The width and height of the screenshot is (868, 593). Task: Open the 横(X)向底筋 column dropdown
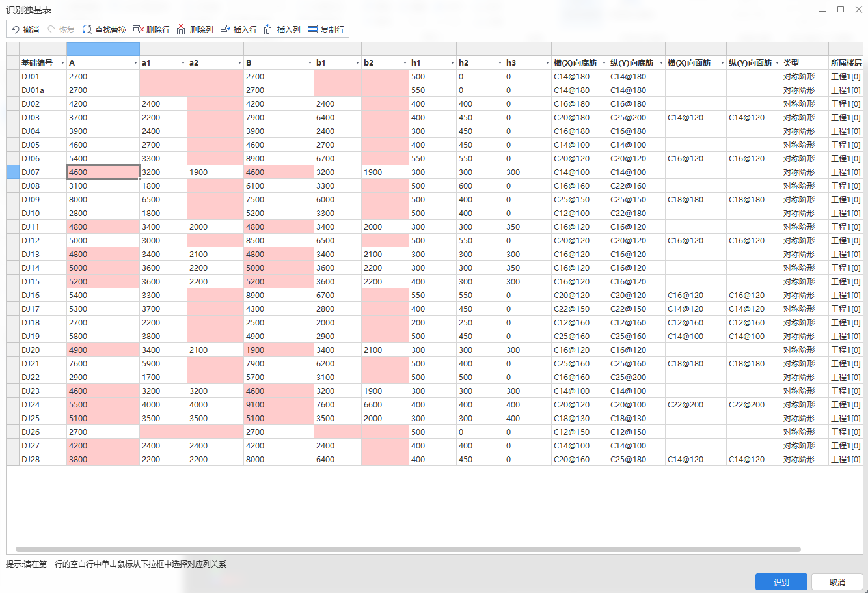[x=604, y=63]
